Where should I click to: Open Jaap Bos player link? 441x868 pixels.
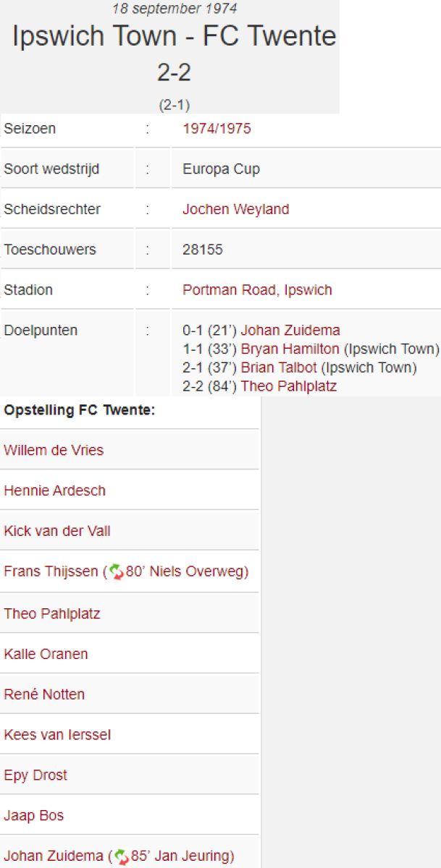click(x=33, y=816)
